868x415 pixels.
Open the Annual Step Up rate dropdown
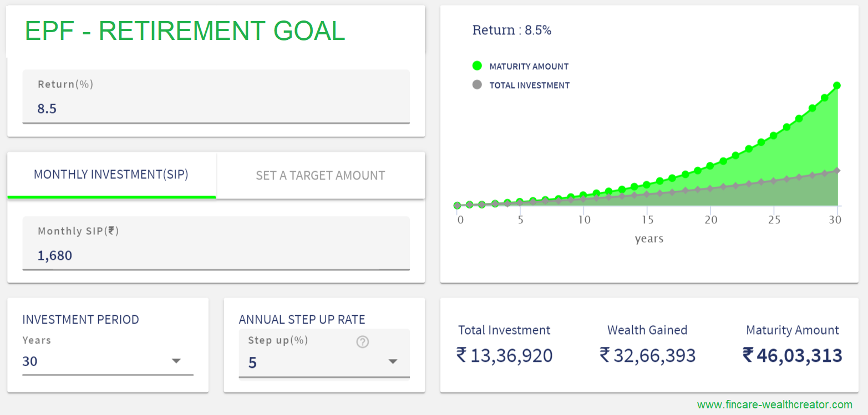pos(393,361)
